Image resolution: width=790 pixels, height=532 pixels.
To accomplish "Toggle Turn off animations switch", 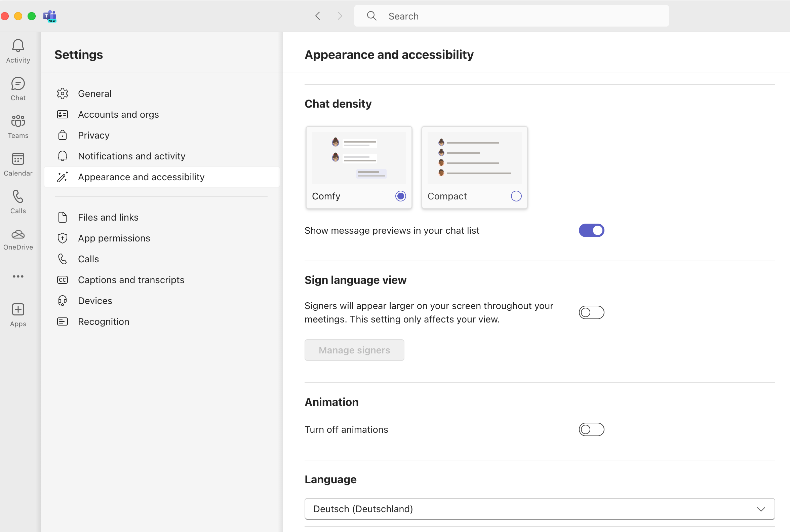I will (x=591, y=429).
